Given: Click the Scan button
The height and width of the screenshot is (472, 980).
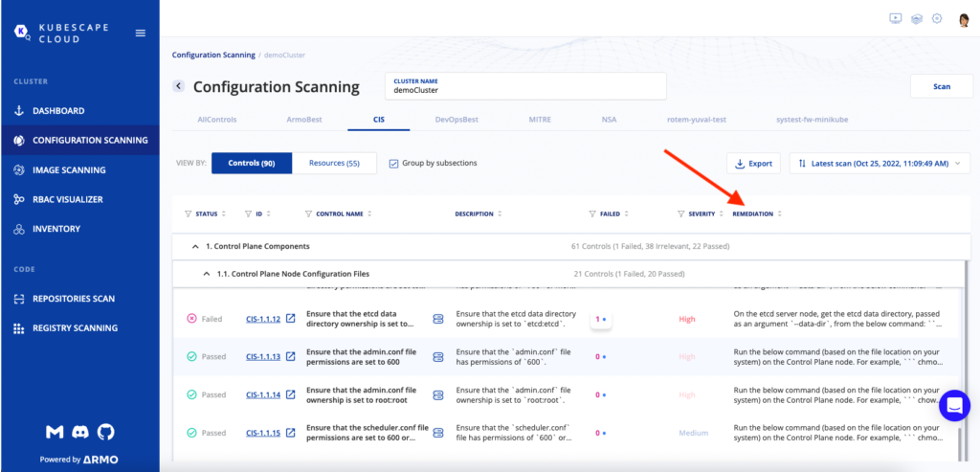Looking at the screenshot, I should (x=942, y=86).
